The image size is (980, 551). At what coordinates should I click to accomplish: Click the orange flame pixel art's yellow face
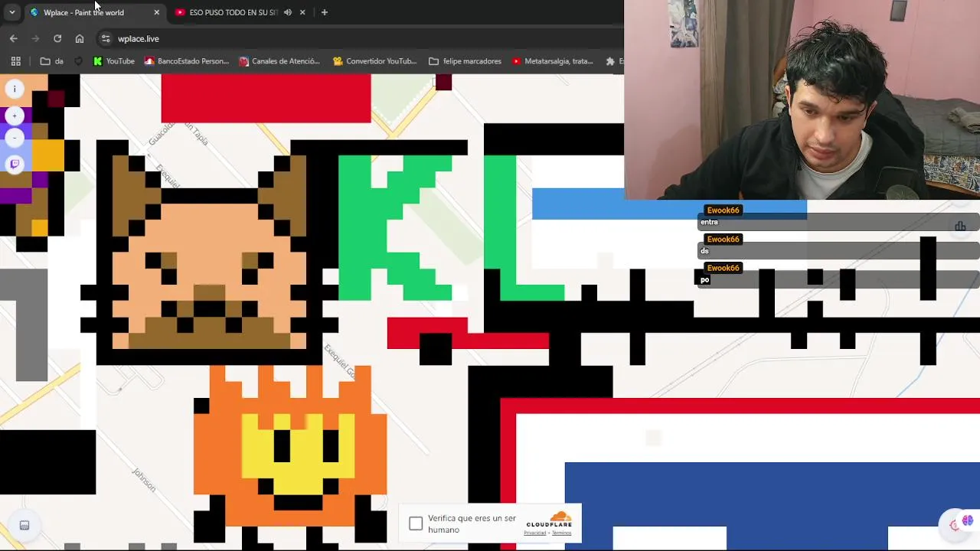point(298,453)
